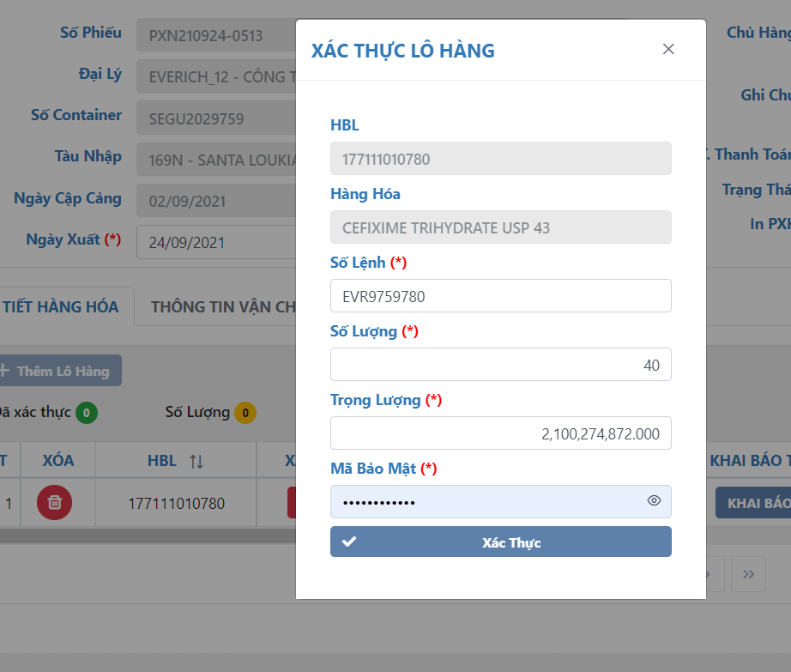Click the Trọng Lượng input field

pos(500,433)
